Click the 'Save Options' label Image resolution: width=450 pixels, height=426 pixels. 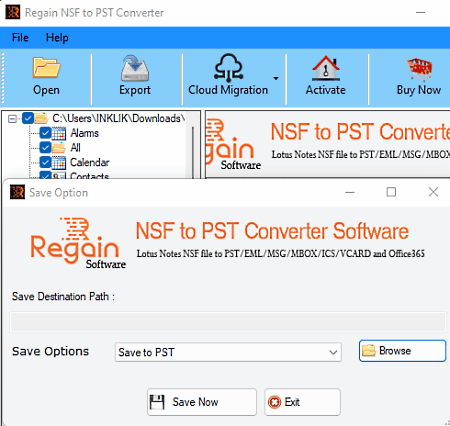point(50,351)
